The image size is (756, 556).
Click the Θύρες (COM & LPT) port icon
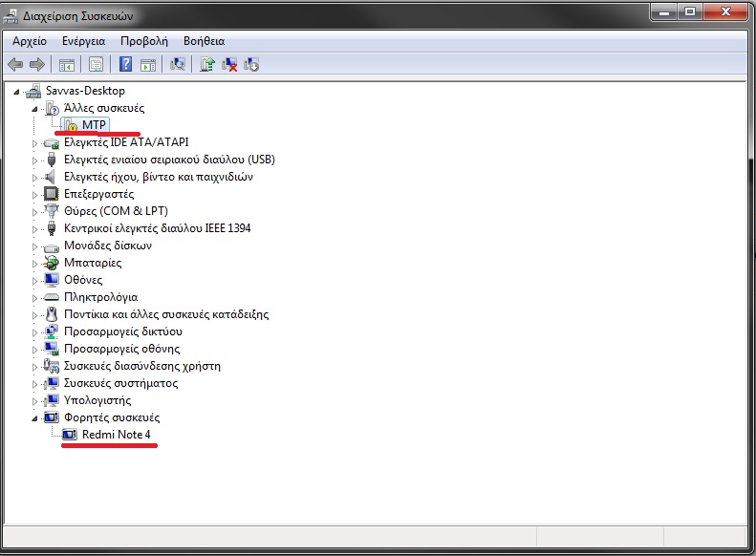[x=51, y=210]
